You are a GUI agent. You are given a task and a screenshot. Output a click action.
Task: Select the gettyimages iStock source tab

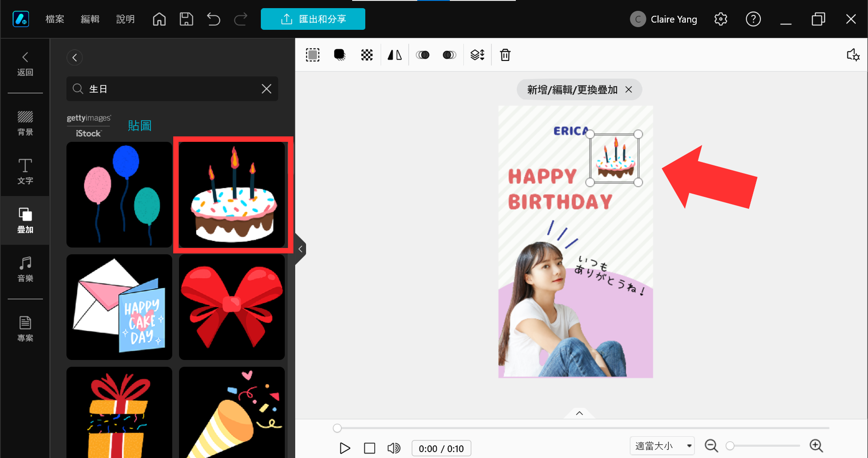point(89,125)
